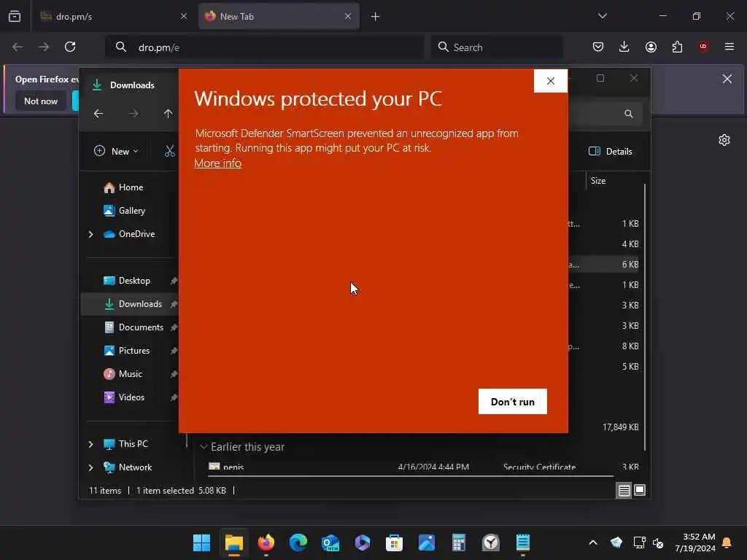Click the uBlock Origin toolbar icon
747x560 pixels.
click(703, 47)
